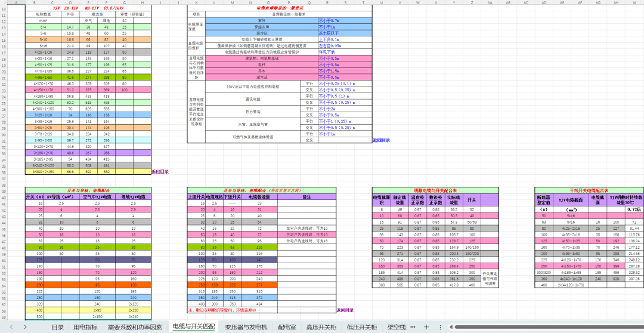Open the 用电指标 sheet tab
The height and width of the screenshot is (333, 644).
(85, 327)
